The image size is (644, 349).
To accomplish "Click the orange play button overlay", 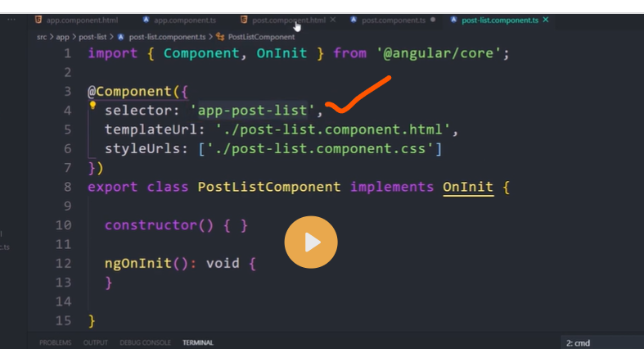I will pyautogui.click(x=311, y=242).
